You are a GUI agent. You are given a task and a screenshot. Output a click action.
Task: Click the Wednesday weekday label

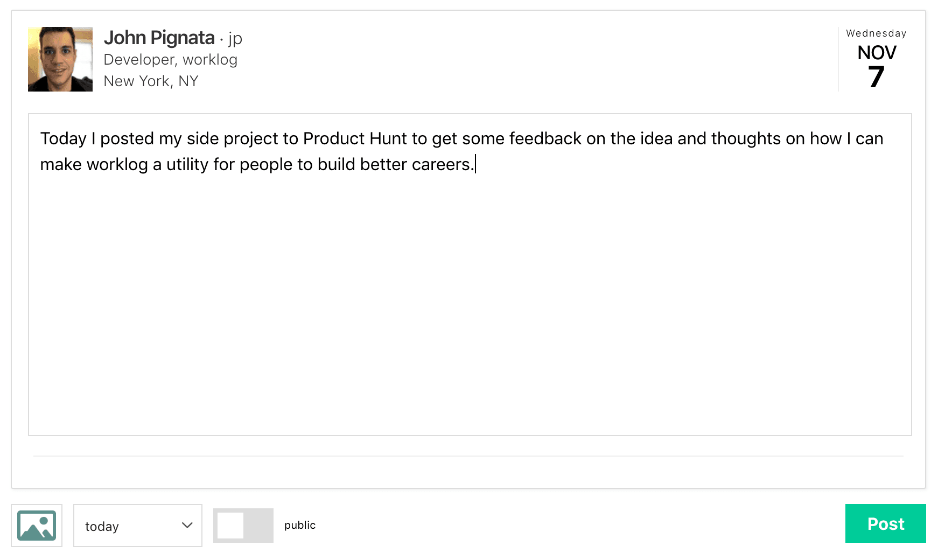(x=876, y=33)
